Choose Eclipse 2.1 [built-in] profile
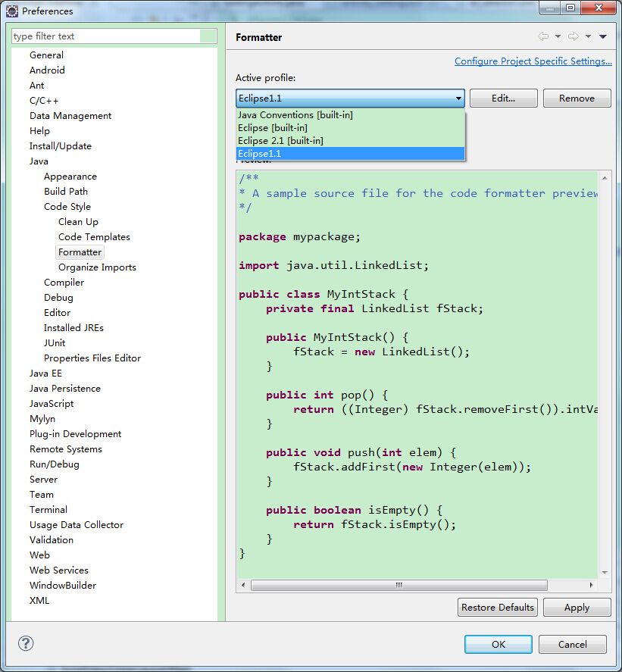The height and width of the screenshot is (672, 622). pyautogui.click(x=350, y=141)
